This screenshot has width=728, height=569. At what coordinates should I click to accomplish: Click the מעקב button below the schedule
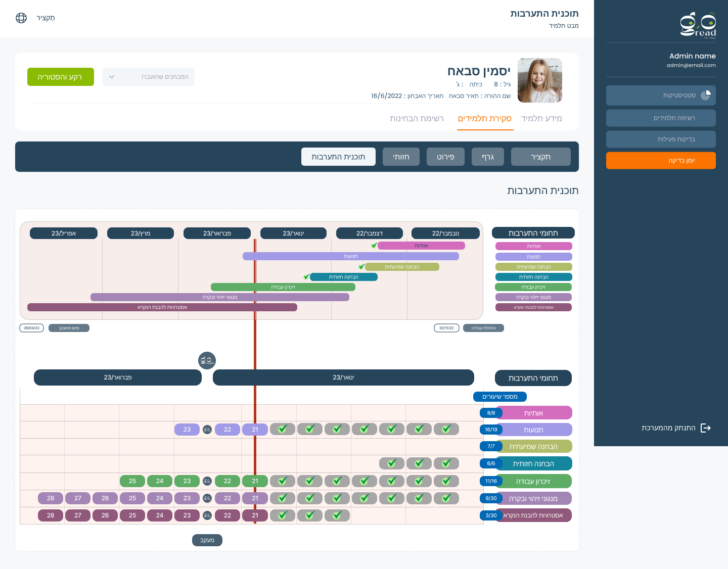point(207,540)
